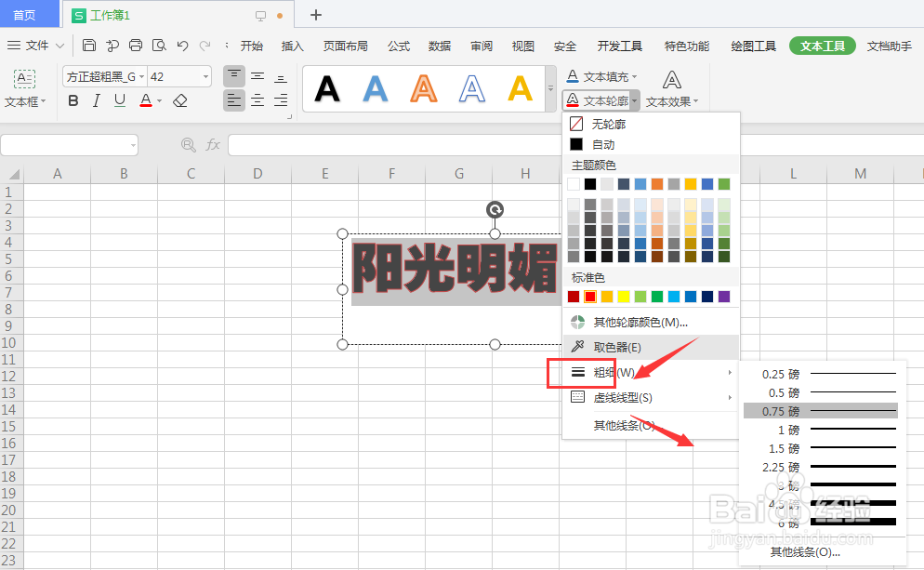The width and height of the screenshot is (924, 570).
Task: Choose the orange outlined A text style
Action: tap(424, 89)
